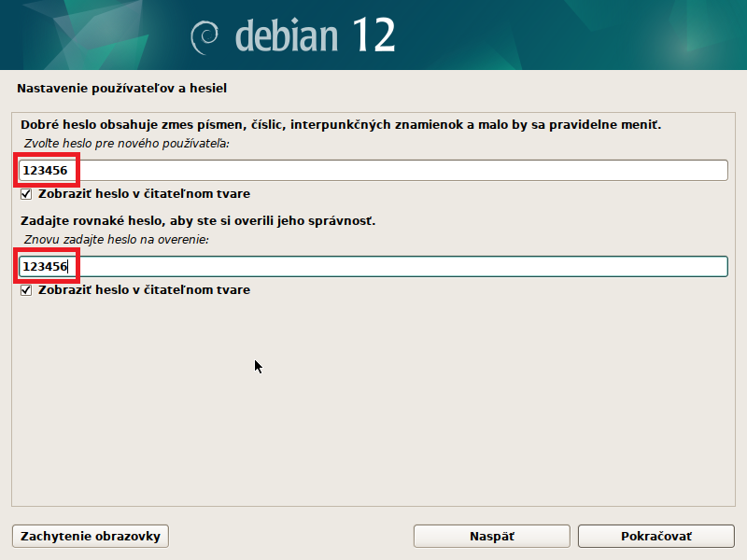Go back with the Naspäť button
Screen dimensions: 747x560
(x=492, y=537)
